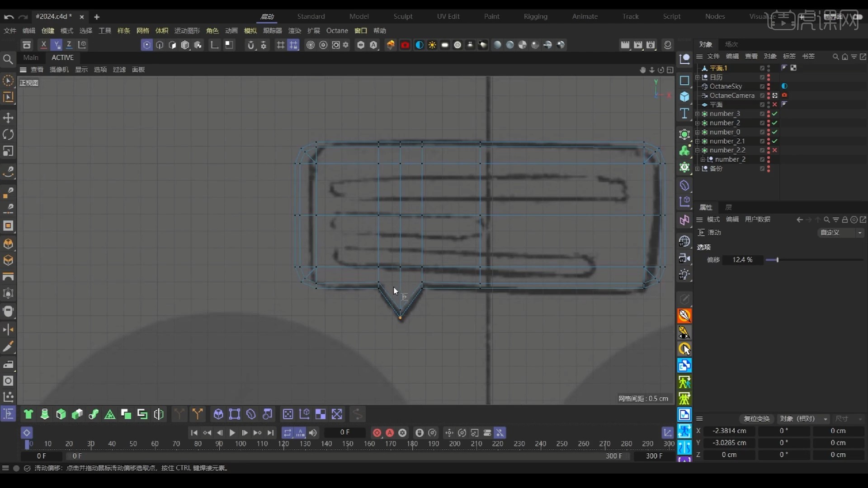Click the green Symmetry tool icon
This screenshot has height=488, width=868.
coord(159,414)
